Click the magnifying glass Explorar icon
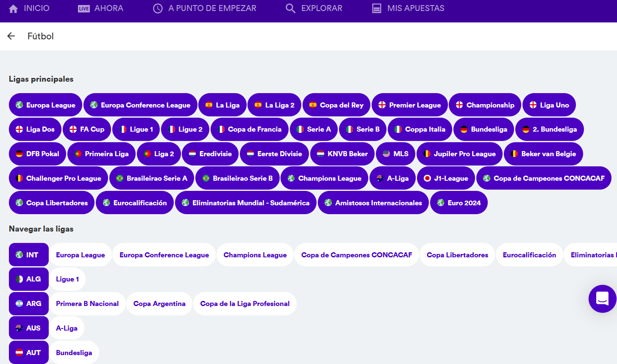617x364 pixels. pos(290,8)
